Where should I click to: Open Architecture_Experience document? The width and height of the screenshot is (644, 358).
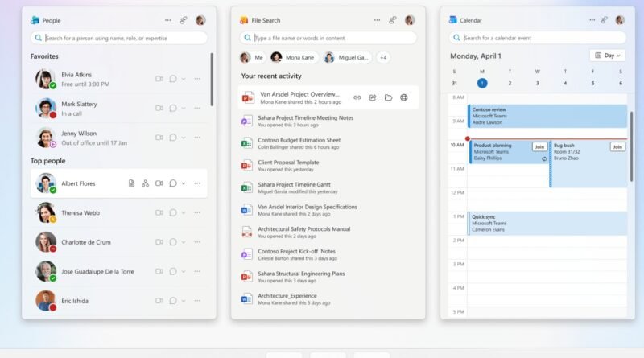[328, 299]
